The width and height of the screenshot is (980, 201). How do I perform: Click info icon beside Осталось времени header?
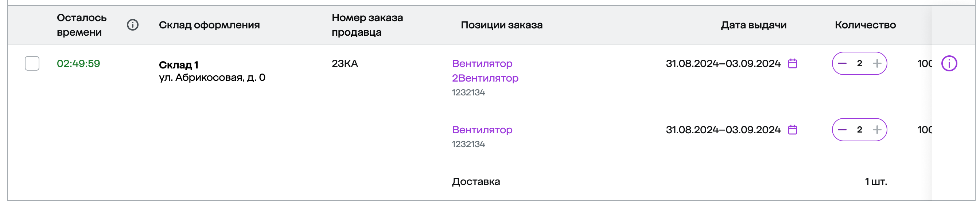132,25
